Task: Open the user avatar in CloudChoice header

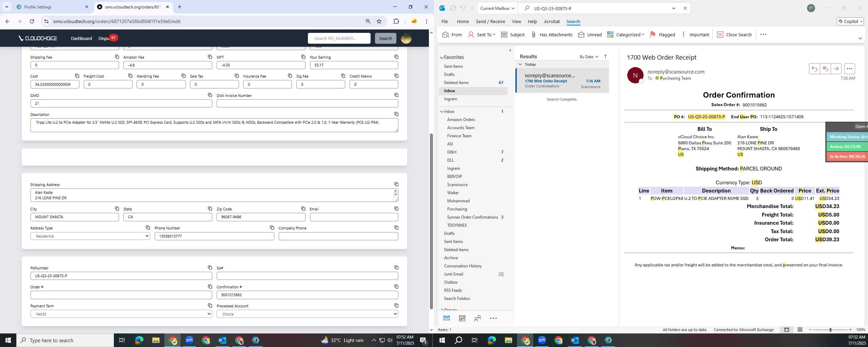Action: pos(406,38)
